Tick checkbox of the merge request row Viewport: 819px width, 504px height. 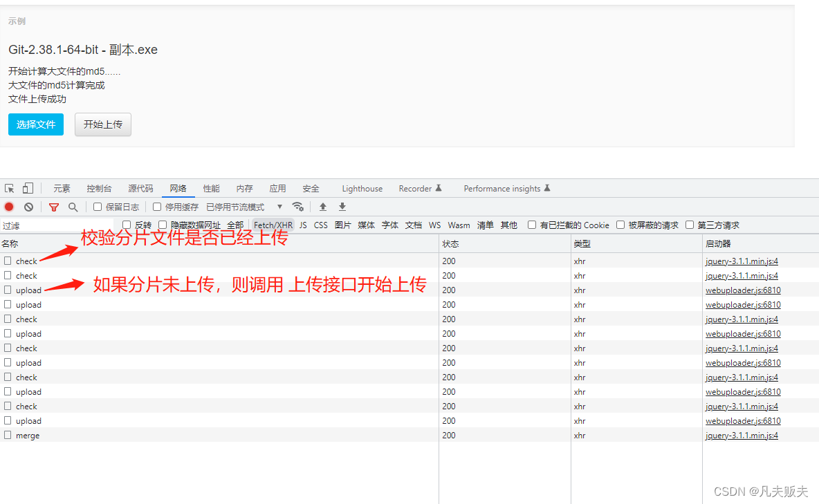8,435
